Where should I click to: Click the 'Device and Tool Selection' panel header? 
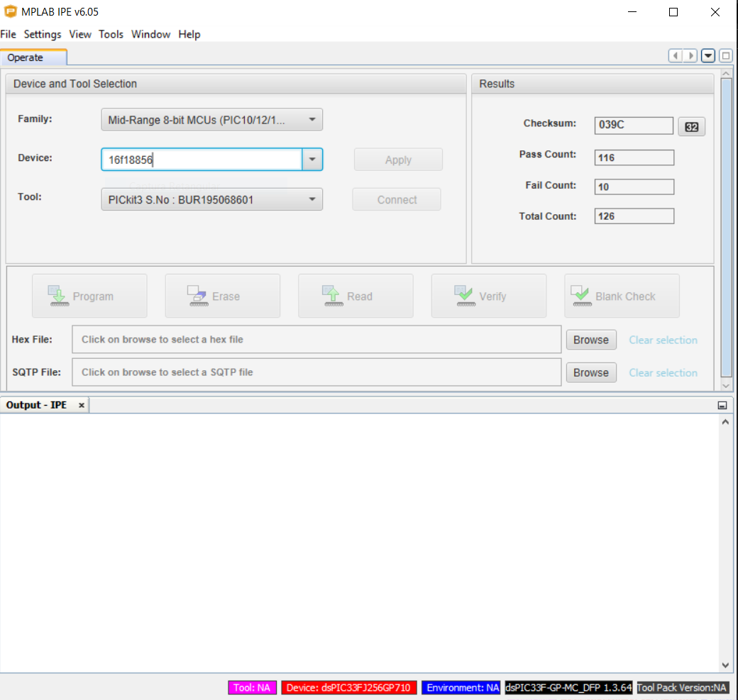tap(236, 84)
